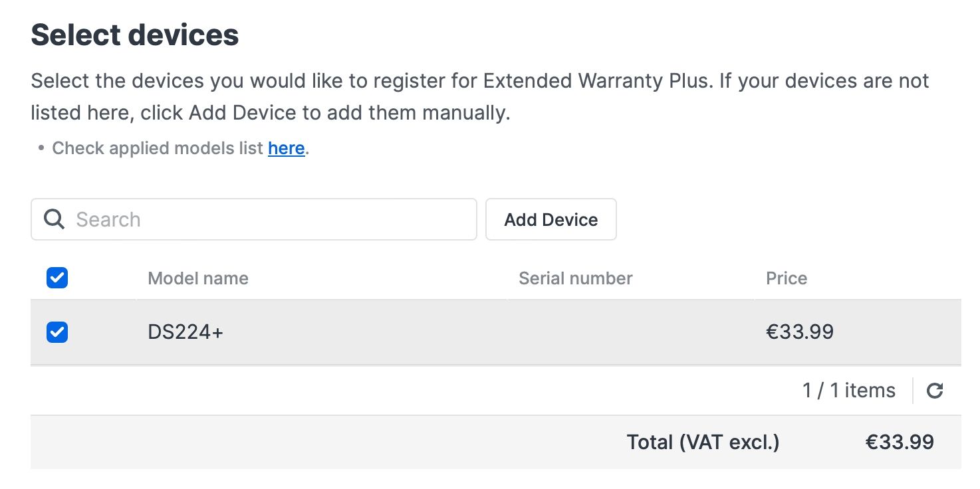This screenshot has height=489, width=980.
Task: Click the empty serial number cell for DS224+
Action: [630, 332]
